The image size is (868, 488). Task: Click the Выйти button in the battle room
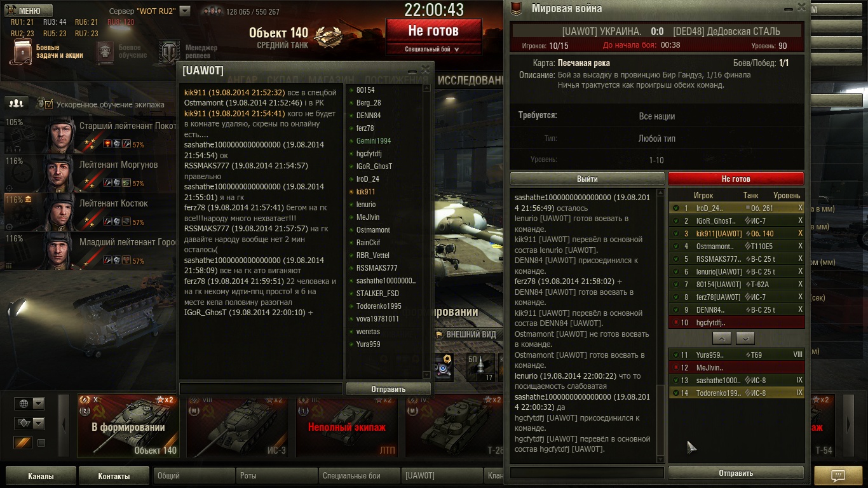(x=587, y=179)
